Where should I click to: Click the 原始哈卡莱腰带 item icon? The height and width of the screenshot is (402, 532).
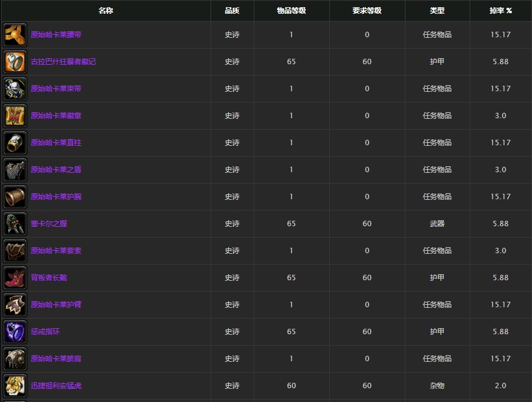[15, 35]
